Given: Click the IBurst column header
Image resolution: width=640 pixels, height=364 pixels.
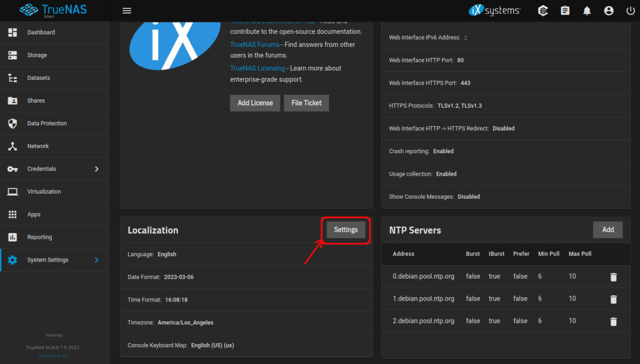Looking at the screenshot, I should tap(496, 254).
